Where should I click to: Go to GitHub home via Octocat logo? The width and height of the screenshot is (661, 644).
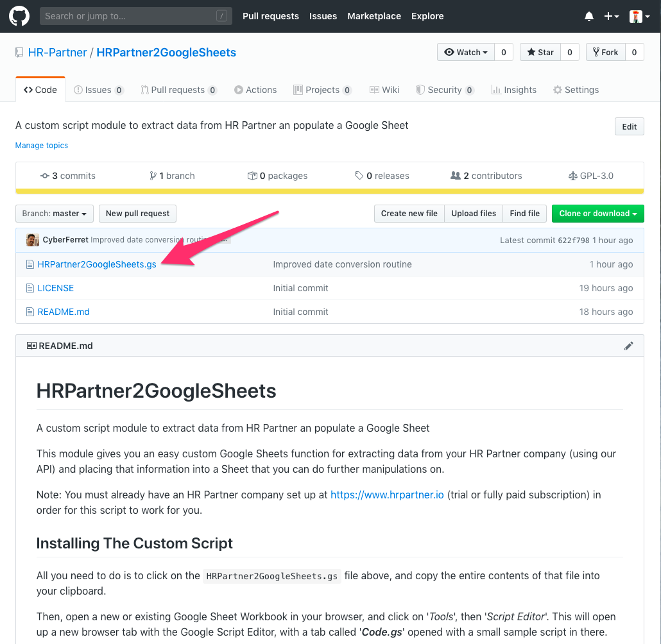tap(19, 17)
